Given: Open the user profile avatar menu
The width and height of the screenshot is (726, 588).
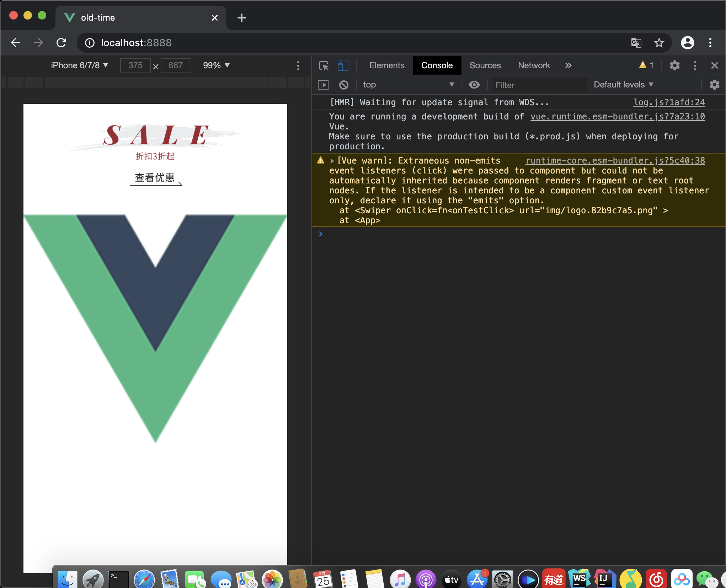Looking at the screenshot, I should click(x=687, y=43).
